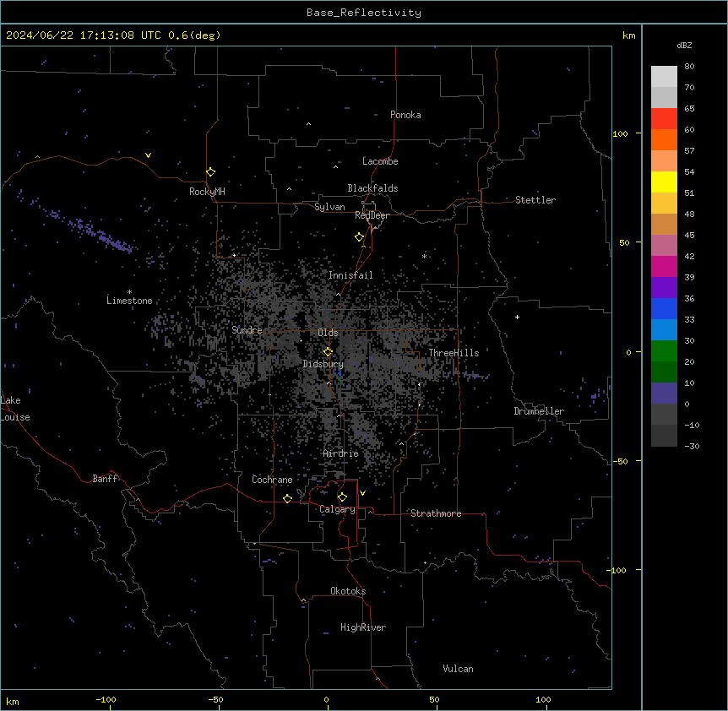Click the Cochrane town label
The height and width of the screenshot is (711, 728).
pos(272,480)
